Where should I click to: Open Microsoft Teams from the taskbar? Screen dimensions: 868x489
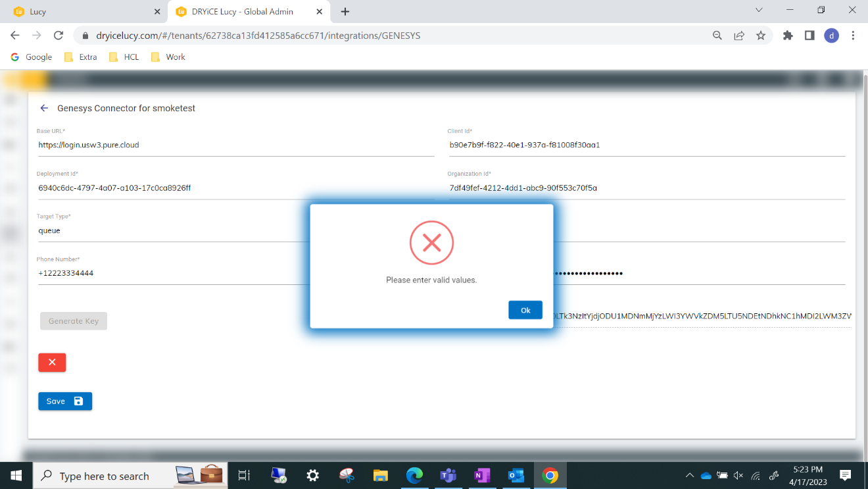[448, 475]
